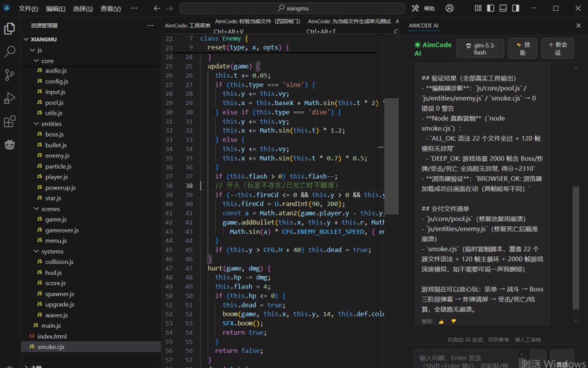Open the Run and Debug view icon
This screenshot has width=588, height=368.
tap(9, 98)
